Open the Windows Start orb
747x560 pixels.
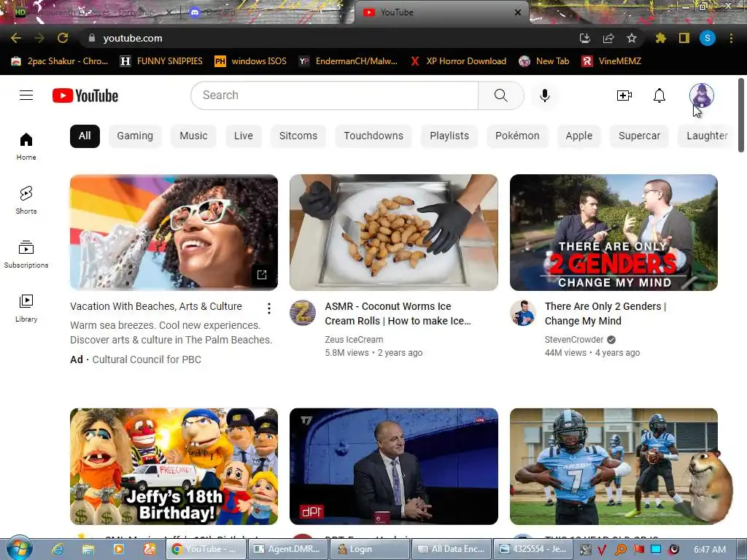[19, 548]
